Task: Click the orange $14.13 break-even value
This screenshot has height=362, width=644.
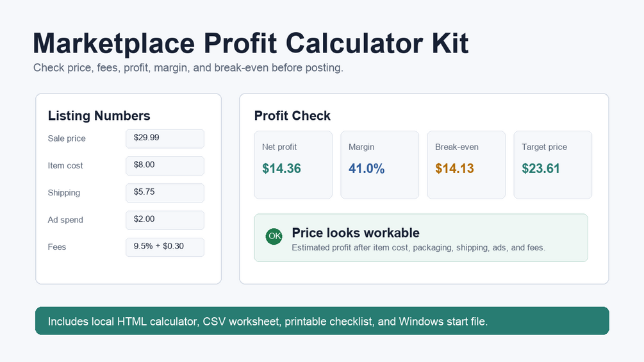Action: tap(455, 169)
